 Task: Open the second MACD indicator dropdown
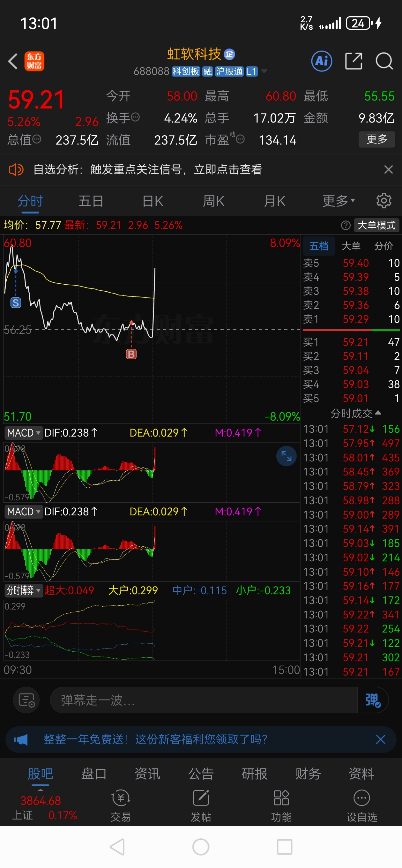23,512
